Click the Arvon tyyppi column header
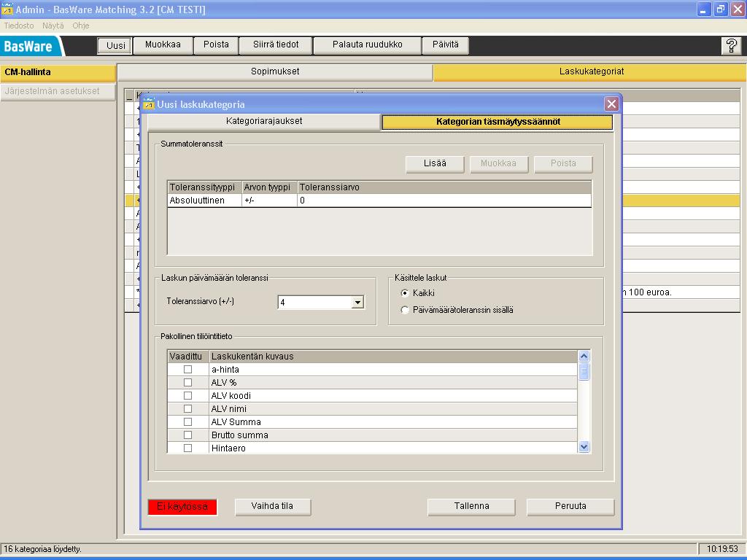This screenshot has width=747, height=560. 270,187
